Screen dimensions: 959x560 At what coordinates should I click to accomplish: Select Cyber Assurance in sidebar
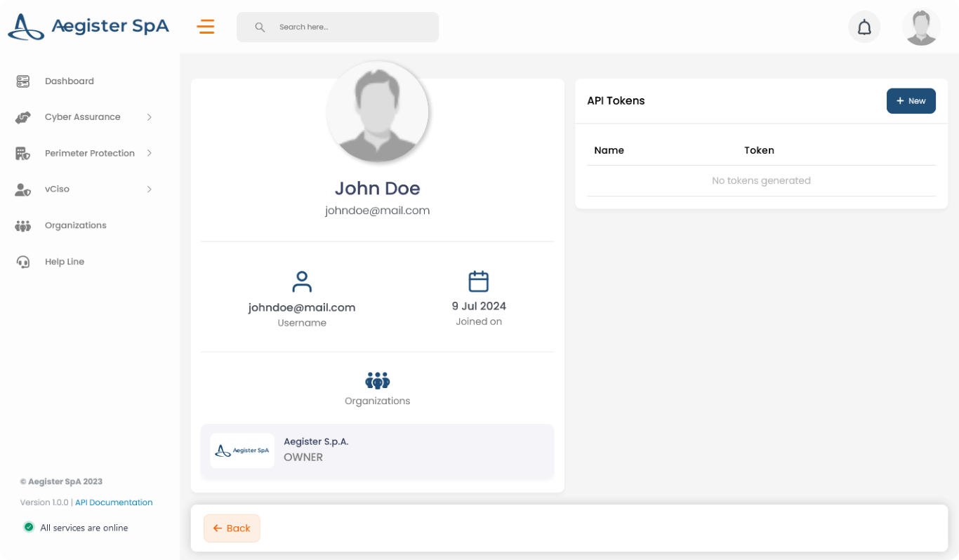[x=83, y=117]
